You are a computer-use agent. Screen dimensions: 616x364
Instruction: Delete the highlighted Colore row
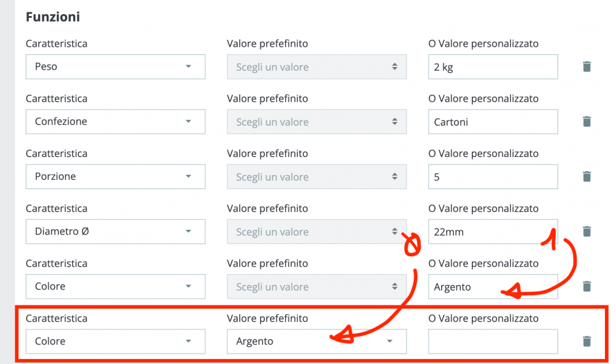point(586,341)
